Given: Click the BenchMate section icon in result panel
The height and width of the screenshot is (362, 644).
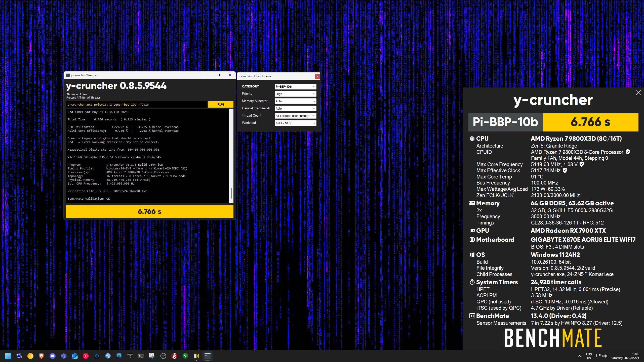Looking at the screenshot, I should pyautogui.click(x=472, y=316).
